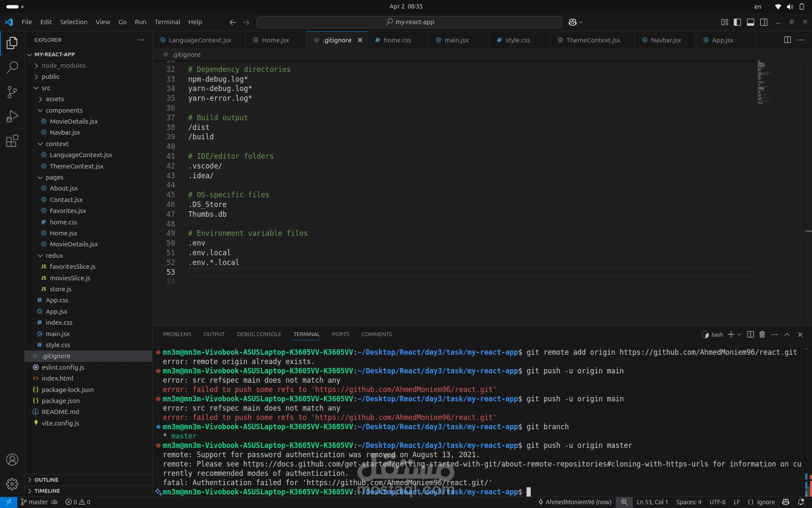Switch to the Home.jsx editor tab
812x508 pixels.
[275, 40]
